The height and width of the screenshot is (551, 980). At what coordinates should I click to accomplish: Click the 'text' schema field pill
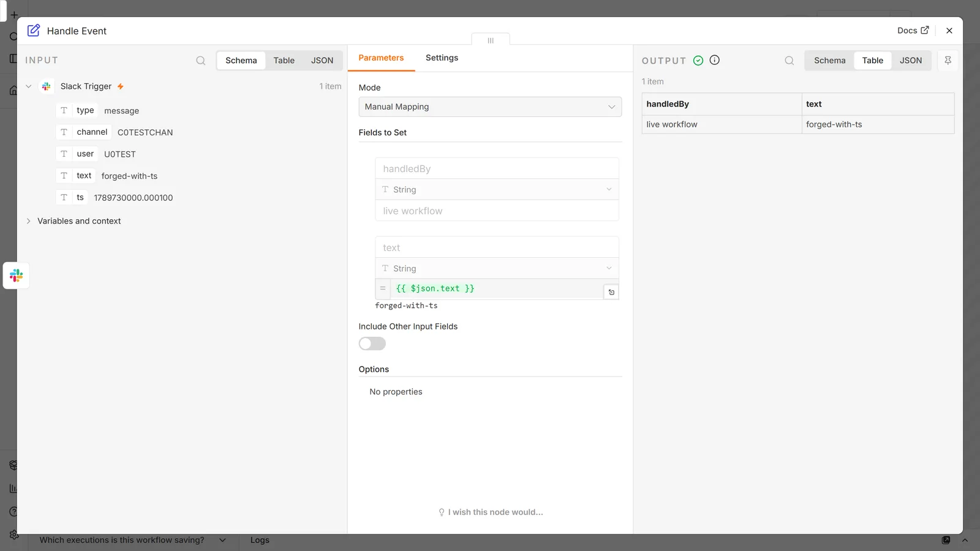pos(75,176)
